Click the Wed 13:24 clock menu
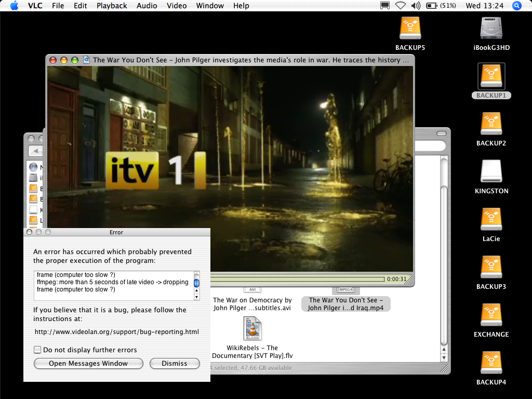 point(485,6)
